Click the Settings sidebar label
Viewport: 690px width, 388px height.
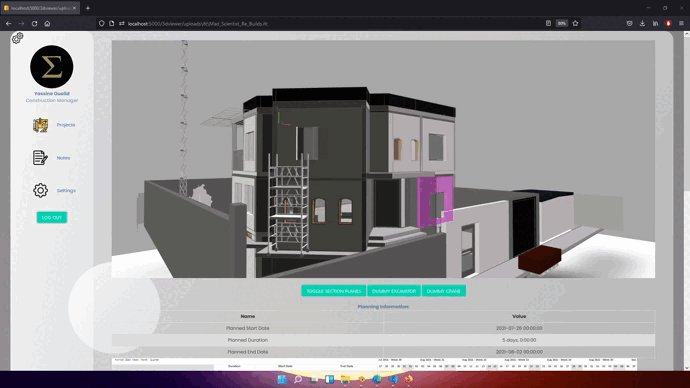point(66,190)
